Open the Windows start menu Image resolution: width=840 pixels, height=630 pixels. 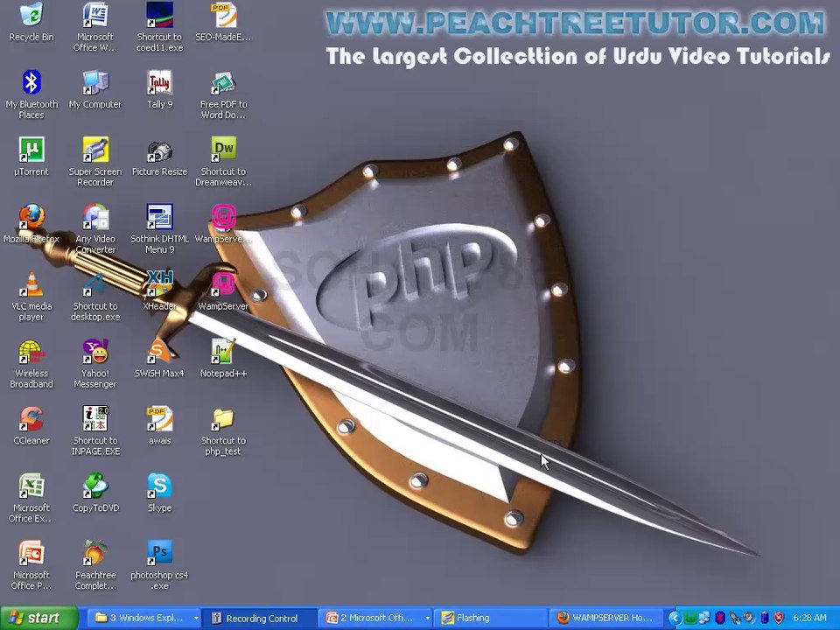click(x=38, y=619)
